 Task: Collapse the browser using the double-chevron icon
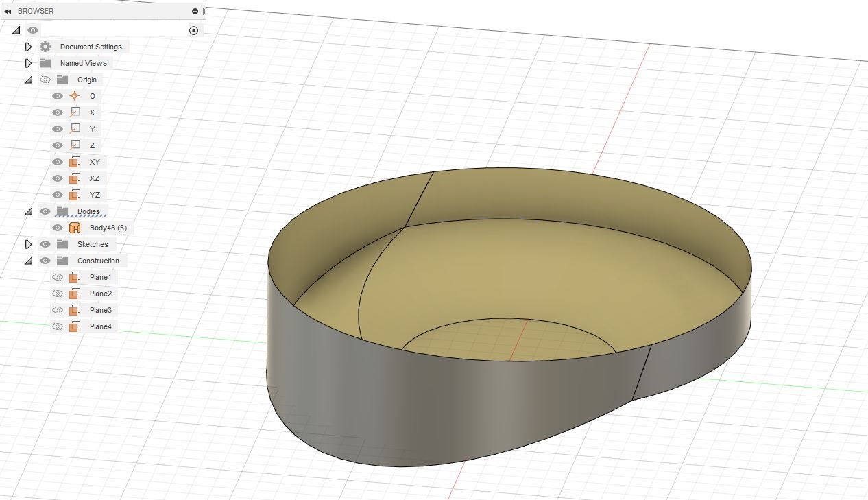pos(8,10)
